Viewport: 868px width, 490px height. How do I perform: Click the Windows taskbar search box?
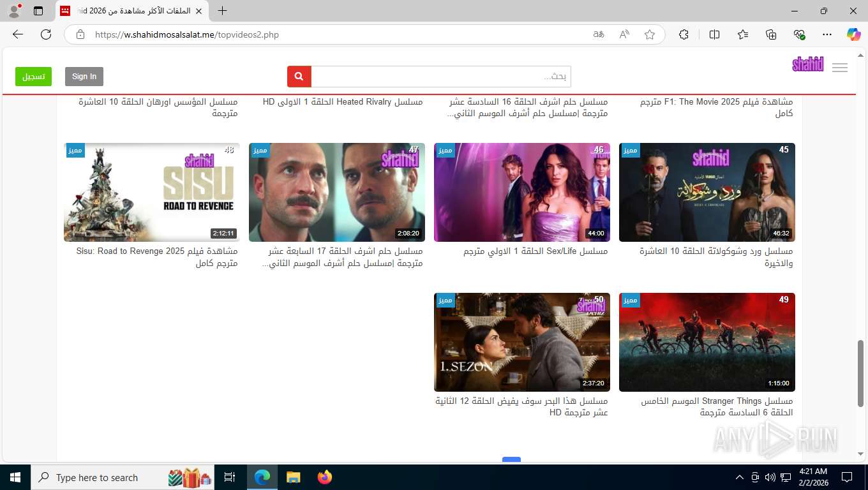tap(123, 477)
